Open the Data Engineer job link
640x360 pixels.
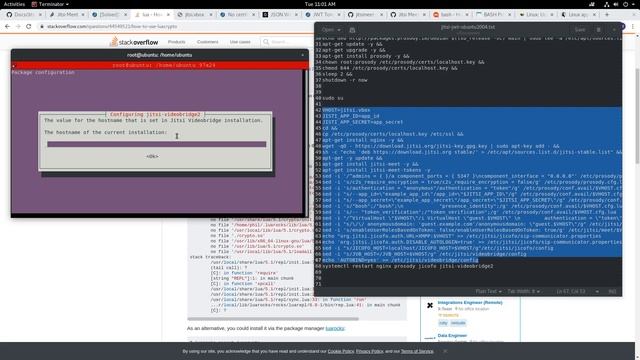pos(452,336)
